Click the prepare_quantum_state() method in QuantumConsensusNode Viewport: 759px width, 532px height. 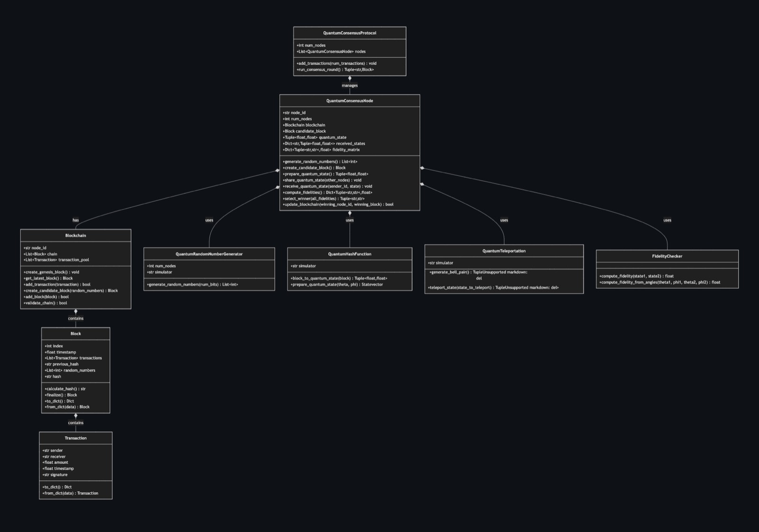325,174
